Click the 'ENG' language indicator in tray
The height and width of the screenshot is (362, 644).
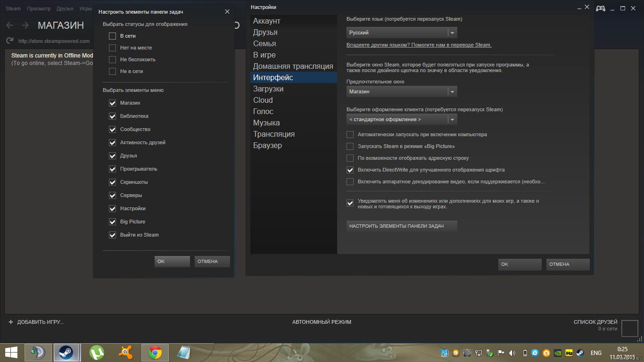coord(596,353)
